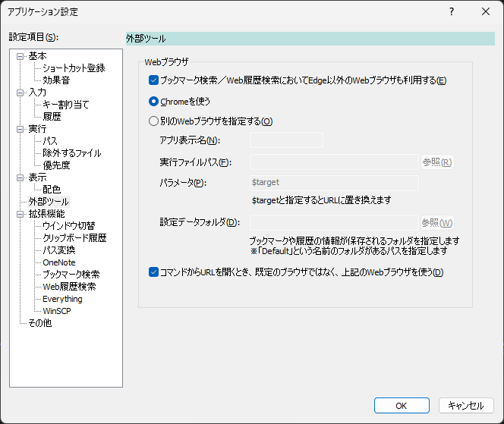Select 別のWebブラウザを指定する radio option
The width and height of the screenshot is (504, 424).
[153, 121]
